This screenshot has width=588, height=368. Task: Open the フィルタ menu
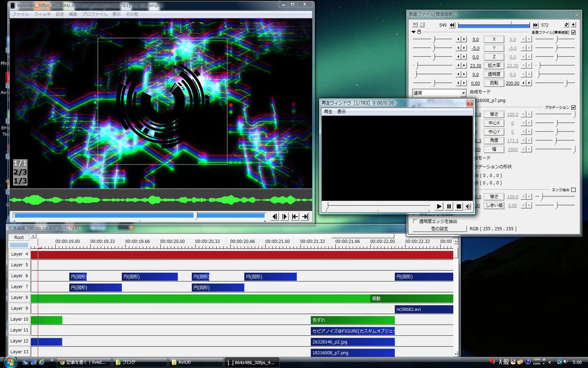click(43, 14)
